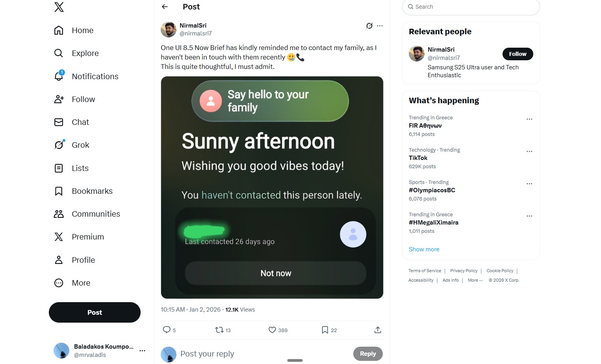Toggle repost on this post

219,330
